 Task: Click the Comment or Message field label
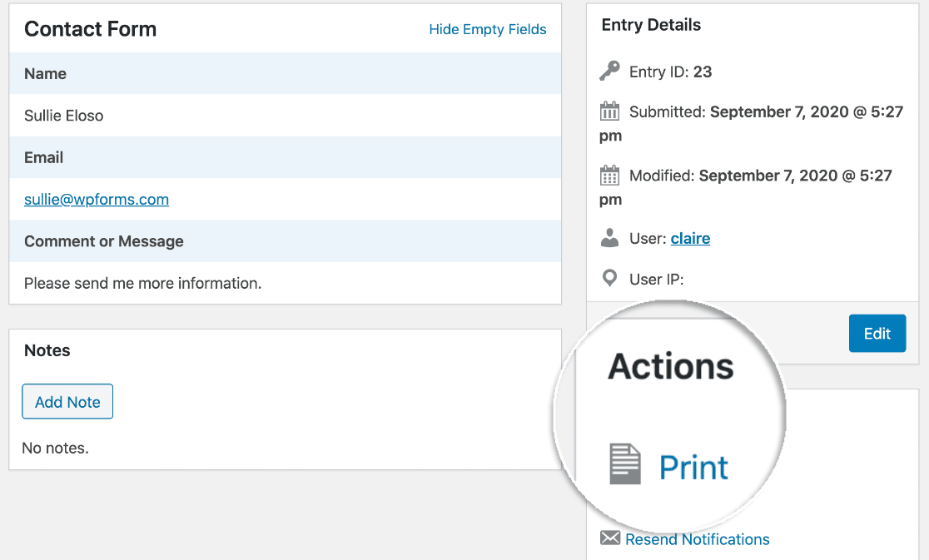point(104,241)
